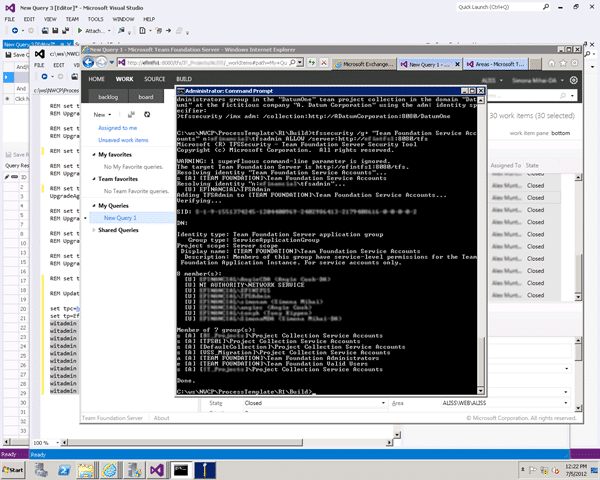This screenshot has height=480, width=600.
Task: Click the IE tools gear icon
Action: (x=575, y=63)
